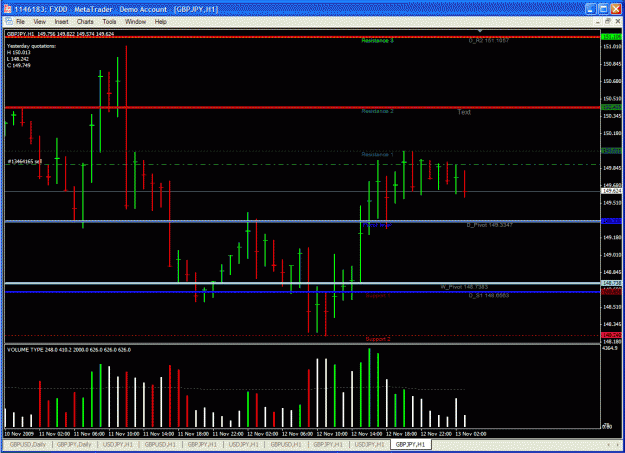
Task: Click the 10 Nov 2009 date label
Action: click(19, 434)
